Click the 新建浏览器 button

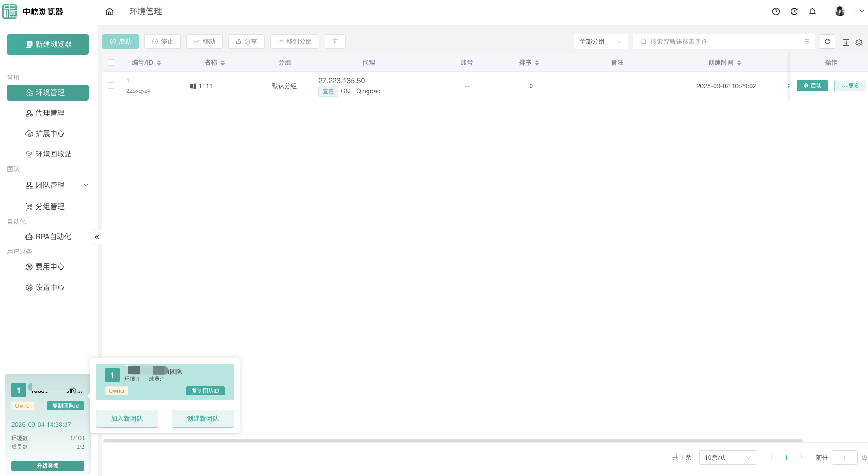click(48, 44)
